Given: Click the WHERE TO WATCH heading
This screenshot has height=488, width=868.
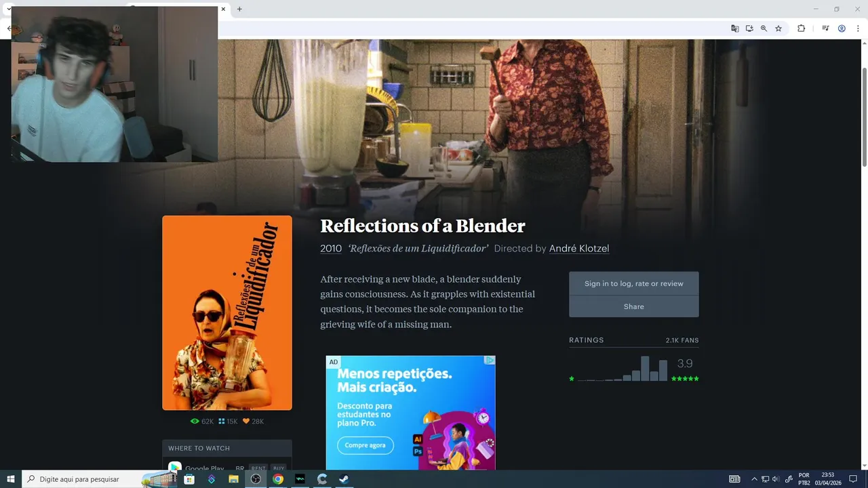Looking at the screenshot, I should tap(199, 448).
